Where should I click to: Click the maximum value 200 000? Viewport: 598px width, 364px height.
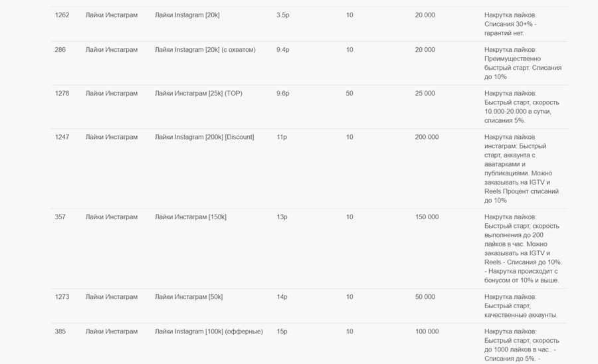pyautogui.click(x=427, y=137)
